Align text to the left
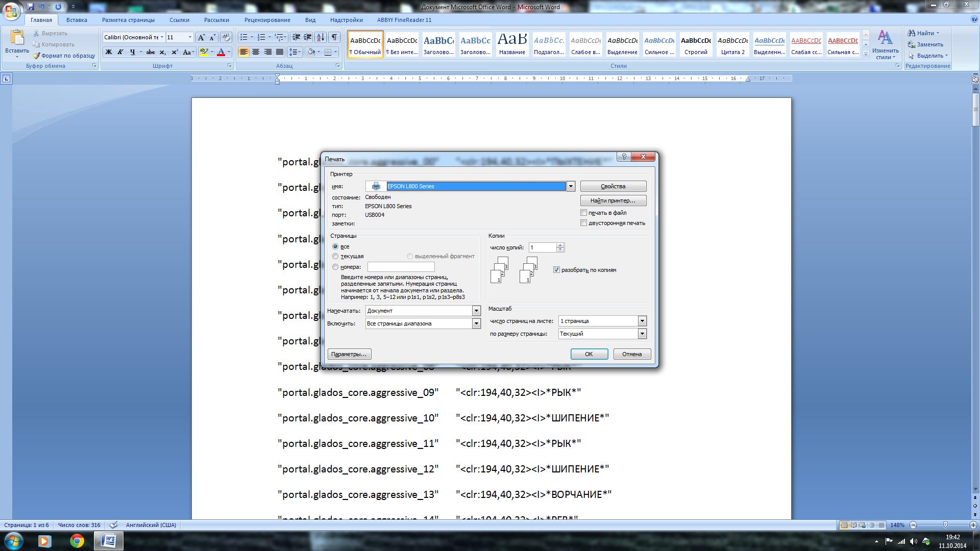The width and height of the screenshot is (980, 551). (x=244, y=52)
